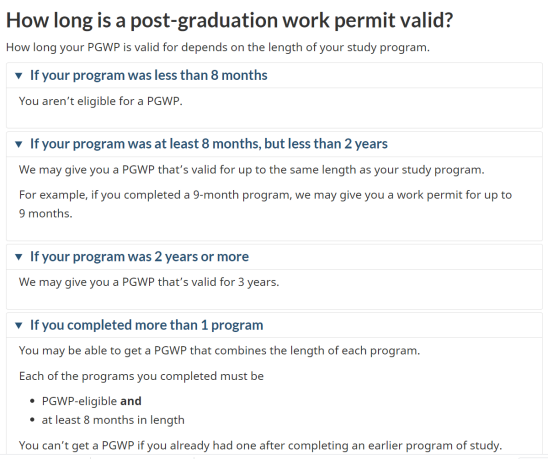Click the intro sentence 'How long your PGWP is valid'
This screenshot has height=459, width=548.
pyautogui.click(x=218, y=47)
